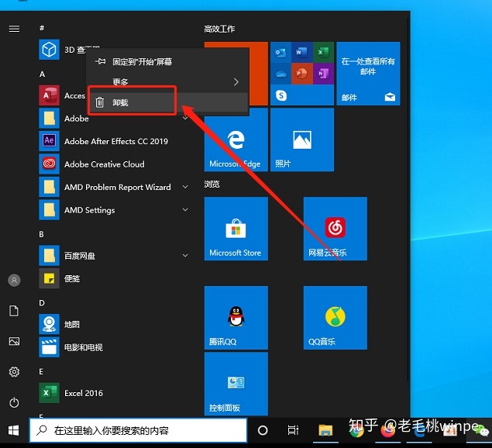Screen dimensions: 492x448
Task: Open the Start menu hamburger icon
Action: tap(14, 29)
